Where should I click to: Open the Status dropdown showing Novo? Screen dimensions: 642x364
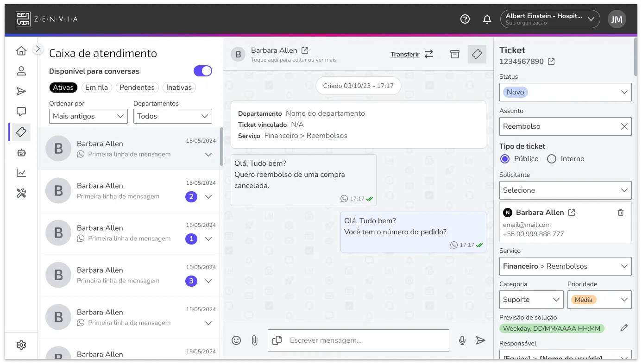(x=565, y=92)
